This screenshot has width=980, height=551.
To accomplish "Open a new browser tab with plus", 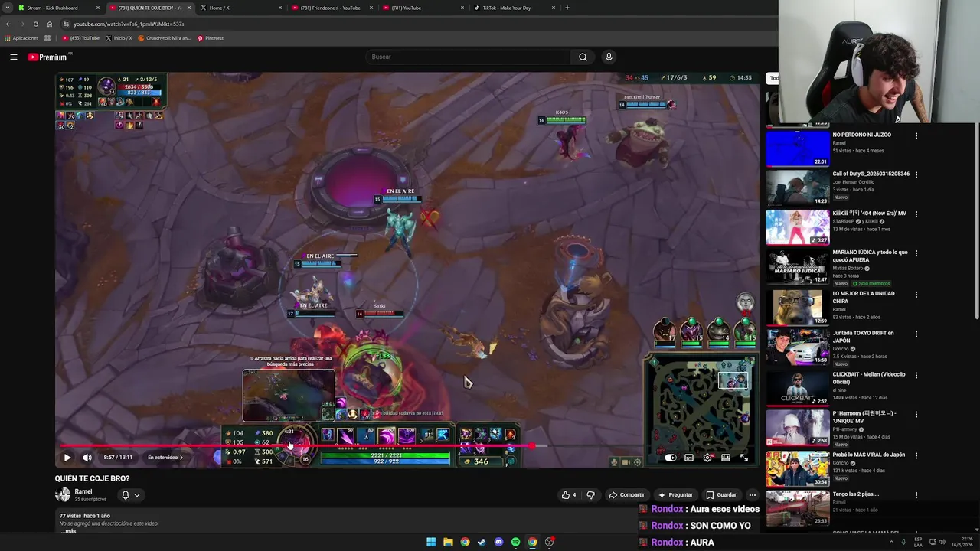I will click(567, 8).
